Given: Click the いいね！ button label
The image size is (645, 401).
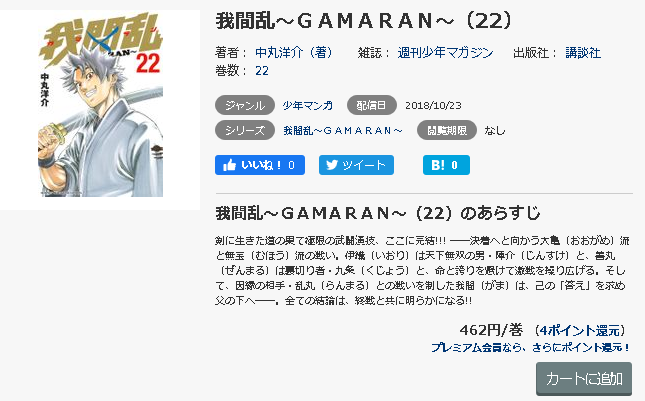Looking at the screenshot, I should click(x=262, y=165).
